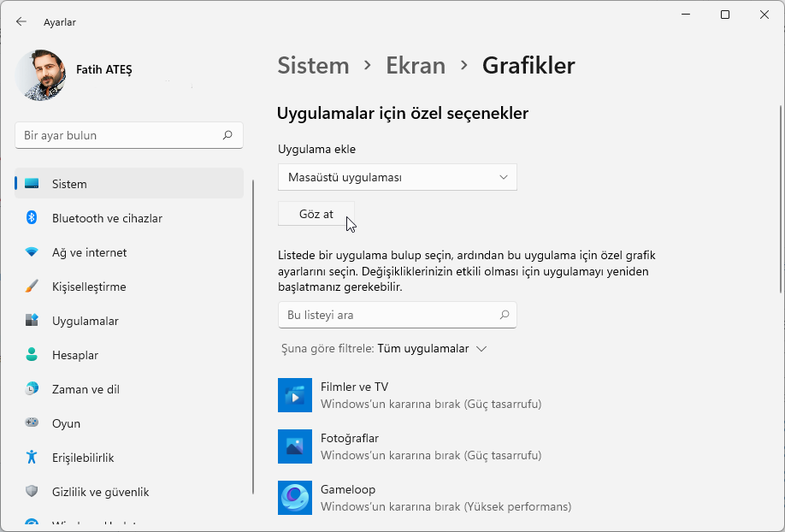
Task: Click the Wi-Fi icon for Ağ ve internet
Action: [32, 252]
